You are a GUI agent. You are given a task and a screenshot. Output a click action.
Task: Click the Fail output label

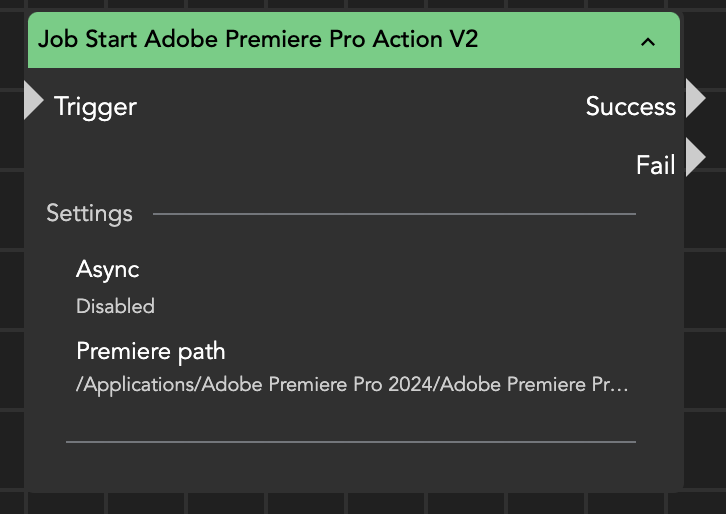point(655,164)
